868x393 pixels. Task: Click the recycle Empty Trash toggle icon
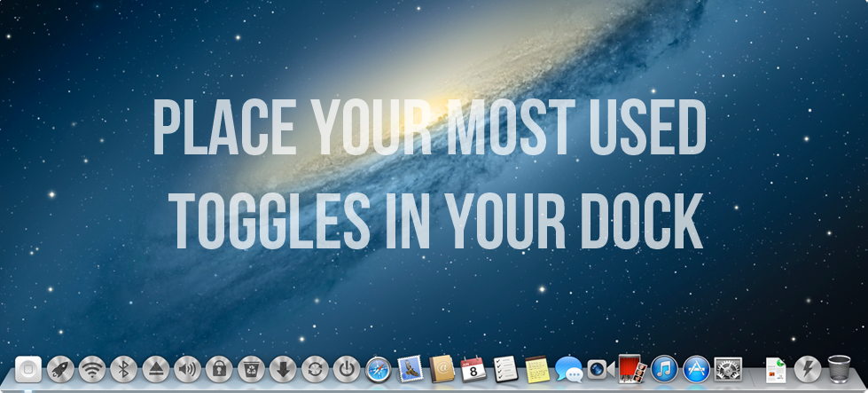[251, 369]
